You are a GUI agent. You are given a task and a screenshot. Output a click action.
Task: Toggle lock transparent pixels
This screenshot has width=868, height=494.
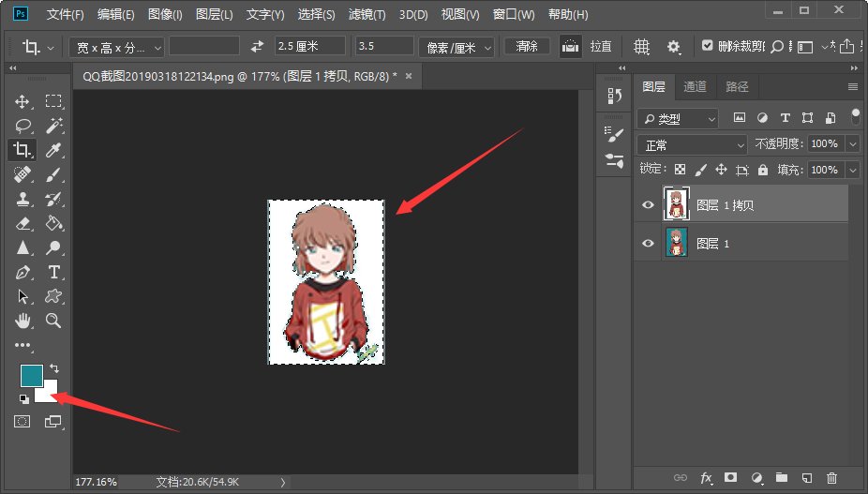(680, 170)
